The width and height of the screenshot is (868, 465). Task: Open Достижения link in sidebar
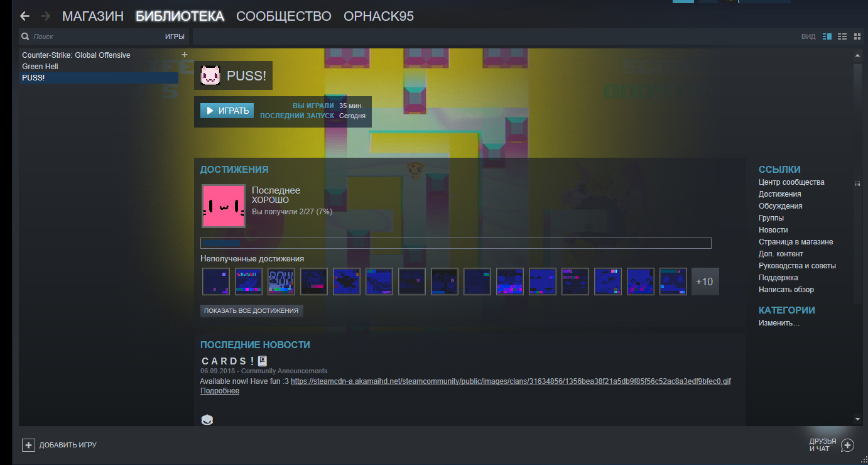pyautogui.click(x=780, y=194)
